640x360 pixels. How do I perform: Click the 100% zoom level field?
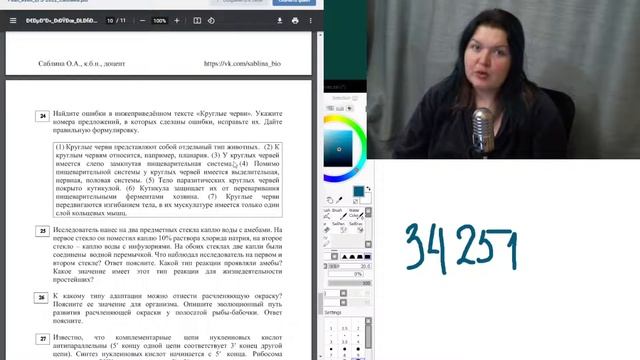point(160,20)
